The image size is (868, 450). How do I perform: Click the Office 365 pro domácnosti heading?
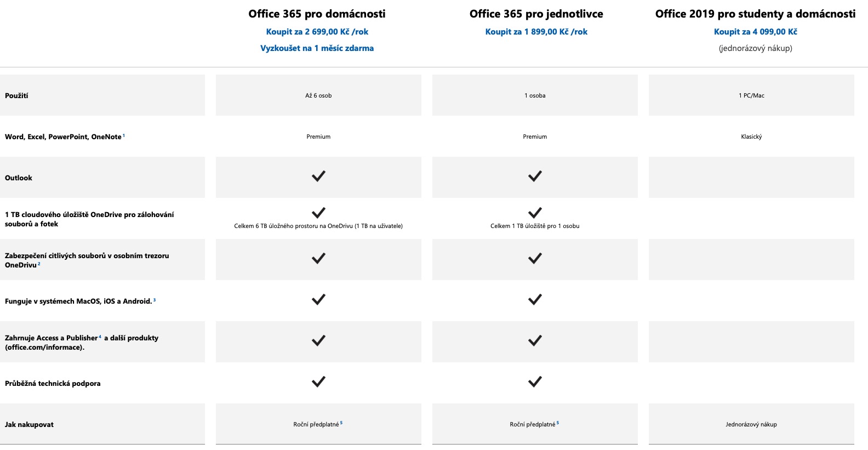317,14
